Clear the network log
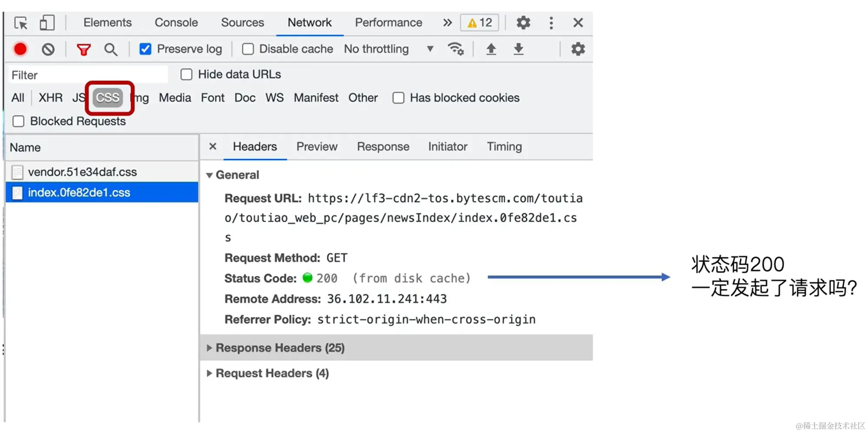Viewport: 868px width, 433px height. click(48, 49)
